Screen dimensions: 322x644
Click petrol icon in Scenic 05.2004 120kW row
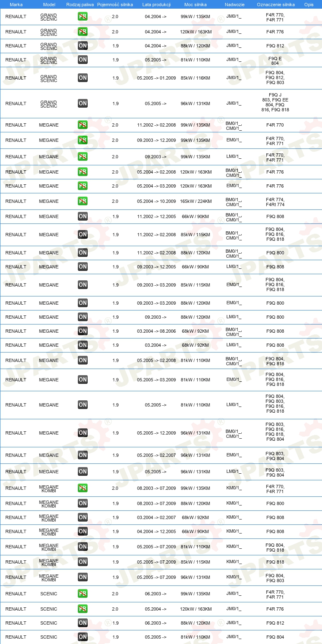83,609
